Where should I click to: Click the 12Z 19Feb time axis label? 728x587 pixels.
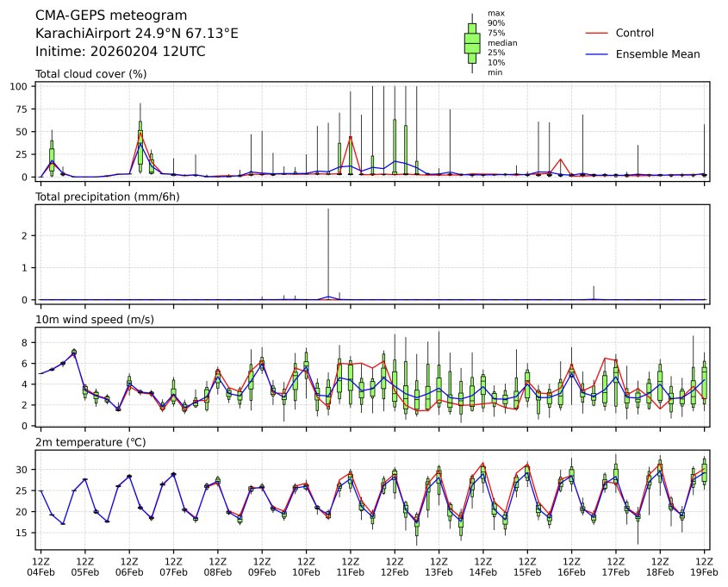[x=705, y=566]
